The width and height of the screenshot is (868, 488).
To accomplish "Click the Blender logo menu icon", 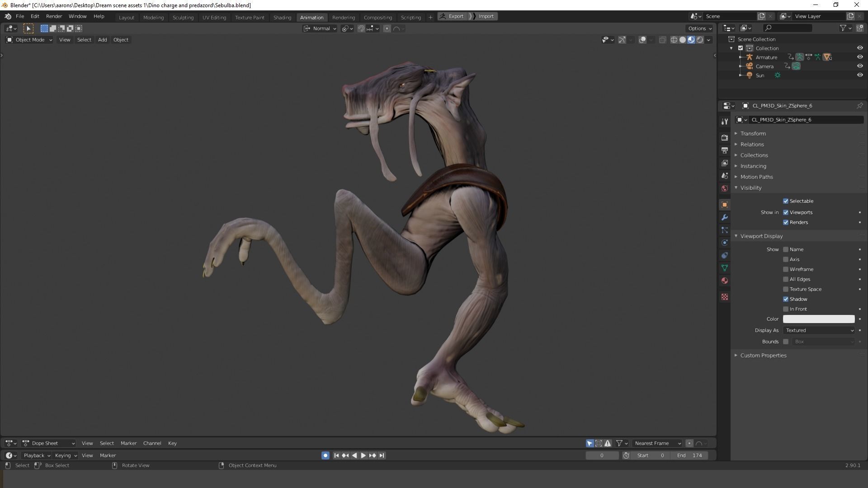I will 8,16.
